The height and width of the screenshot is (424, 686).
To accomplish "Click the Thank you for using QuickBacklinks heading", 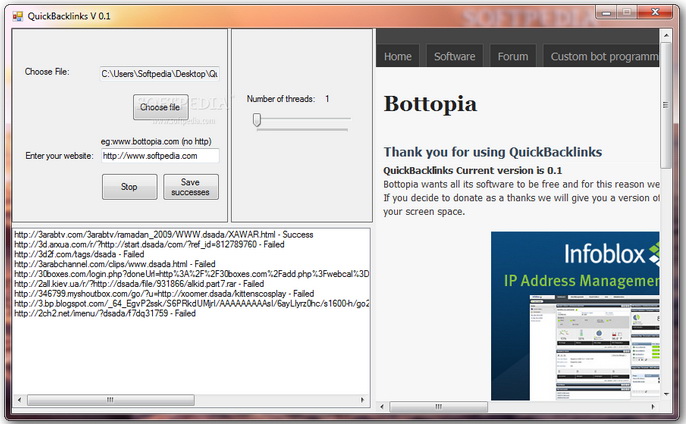I will (x=493, y=152).
